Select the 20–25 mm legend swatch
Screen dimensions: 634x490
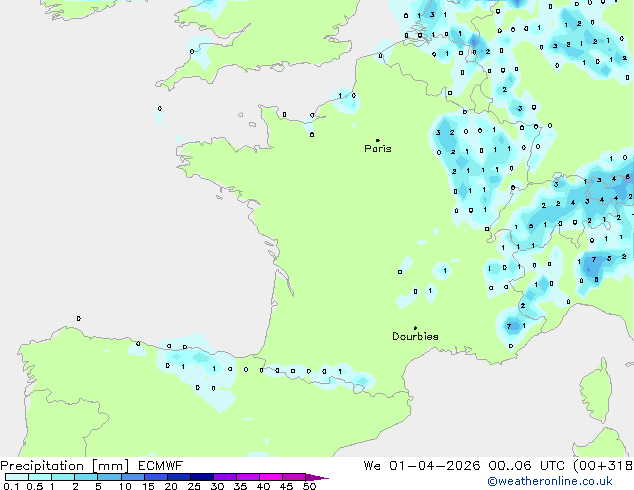179,477
